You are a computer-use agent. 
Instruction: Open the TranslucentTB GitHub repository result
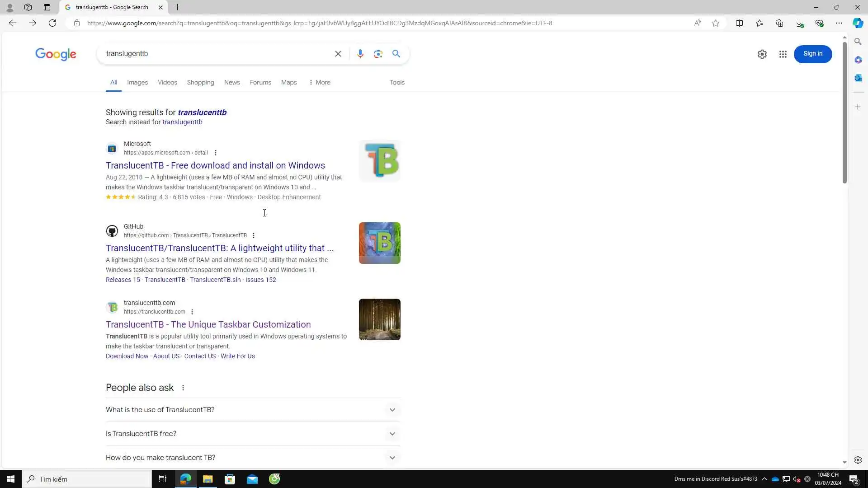[x=219, y=248]
